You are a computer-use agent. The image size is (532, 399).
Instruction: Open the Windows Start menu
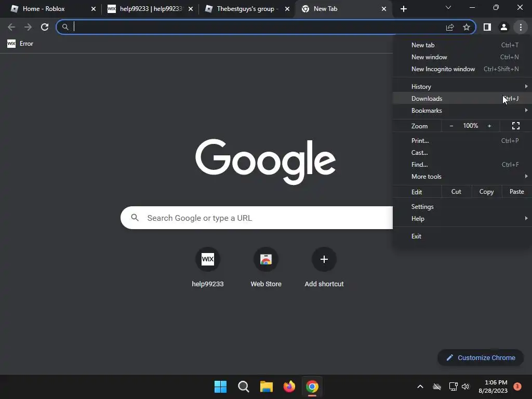point(220,387)
